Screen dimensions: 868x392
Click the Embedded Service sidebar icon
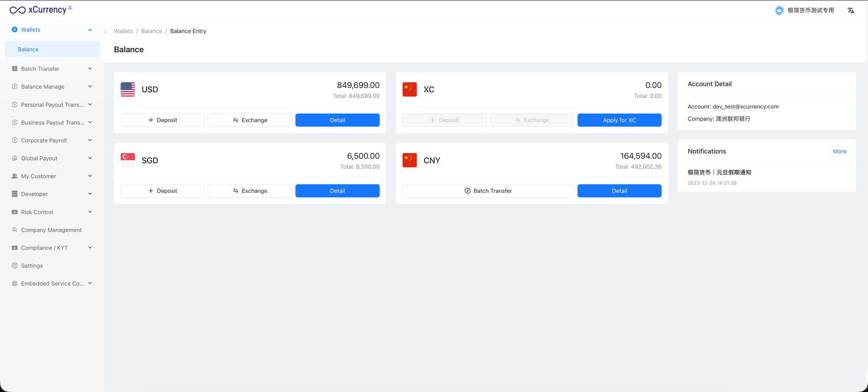tap(14, 284)
